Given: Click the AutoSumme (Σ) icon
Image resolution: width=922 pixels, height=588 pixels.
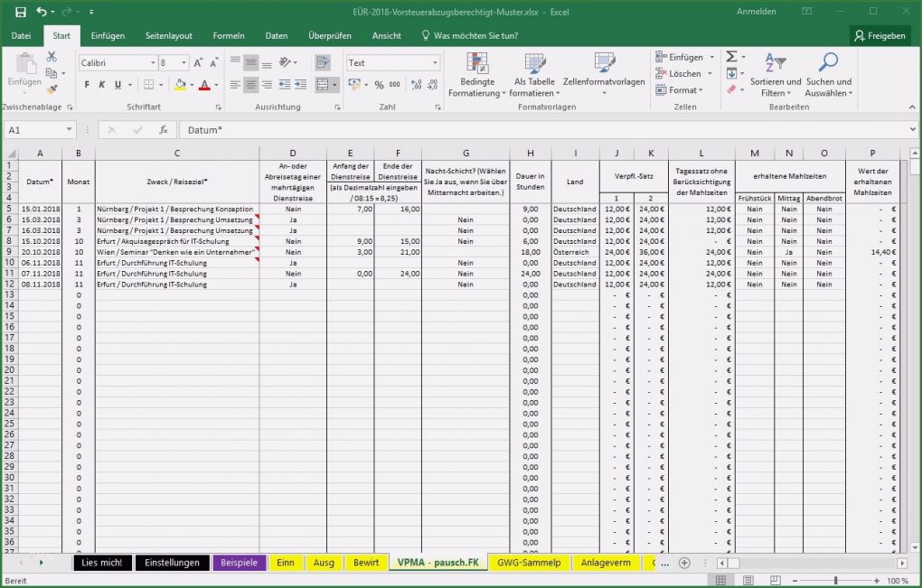Looking at the screenshot, I should 729,56.
